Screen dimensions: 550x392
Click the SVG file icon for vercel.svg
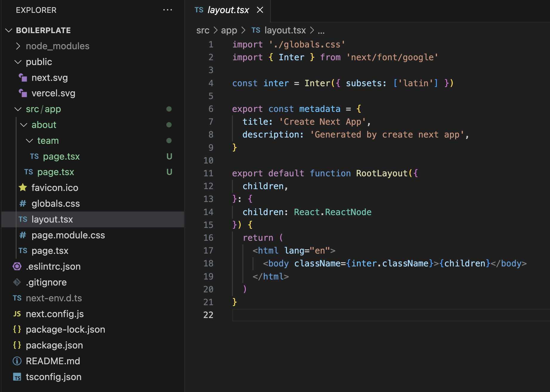[x=23, y=93]
